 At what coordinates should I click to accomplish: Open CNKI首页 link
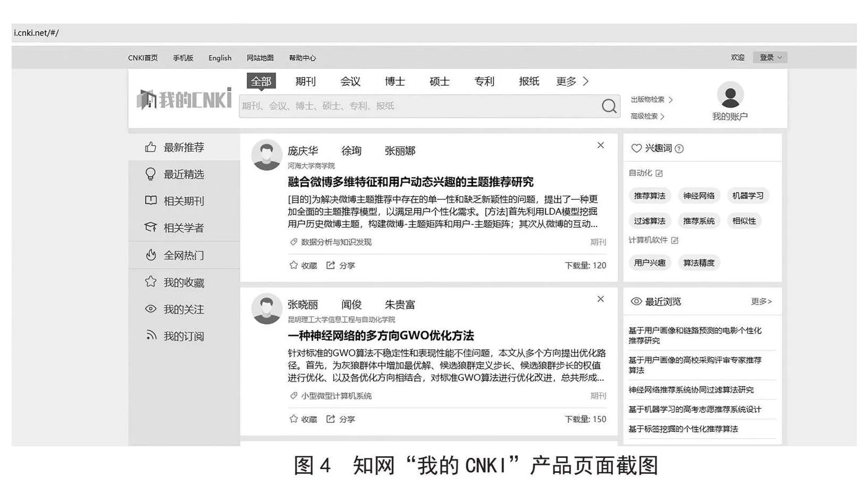click(143, 58)
